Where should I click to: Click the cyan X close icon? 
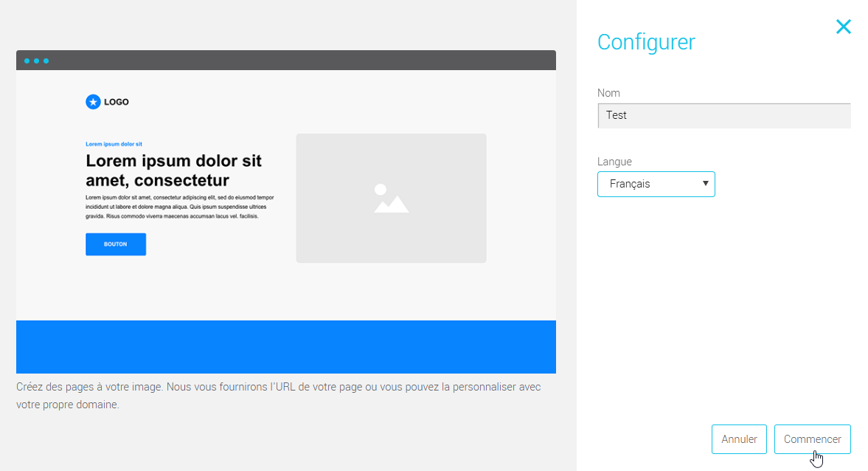843,27
